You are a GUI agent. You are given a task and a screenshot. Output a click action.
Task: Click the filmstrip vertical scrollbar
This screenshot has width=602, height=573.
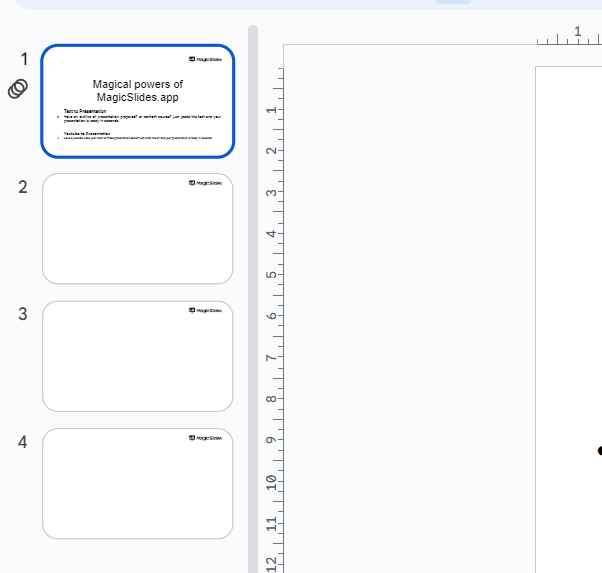tap(253, 299)
